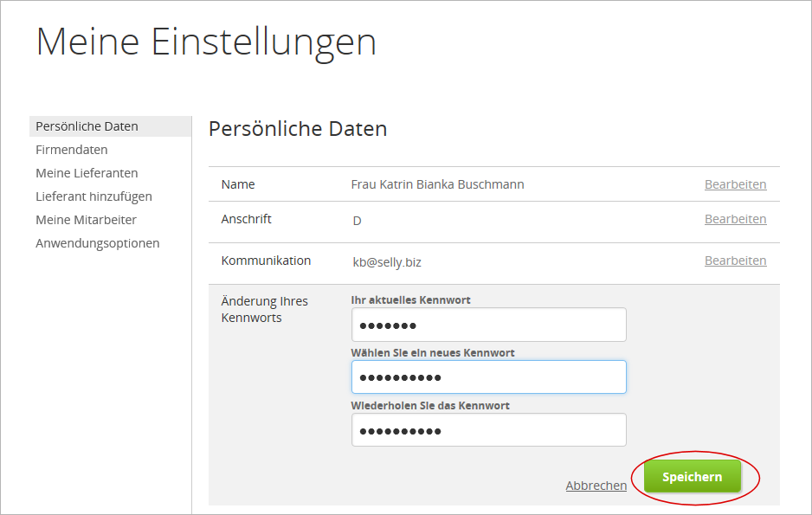Image resolution: width=812 pixels, height=515 pixels.
Task: Focus the repeat password input field
Action: (488, 430)
